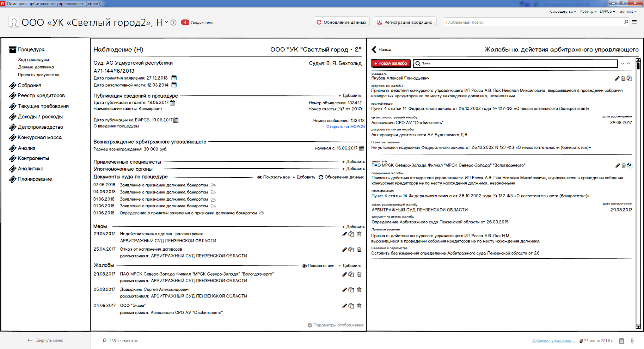Toggle Показать все in Жалобы section
This screenshot has height=349, width=644.
(318, 266)
